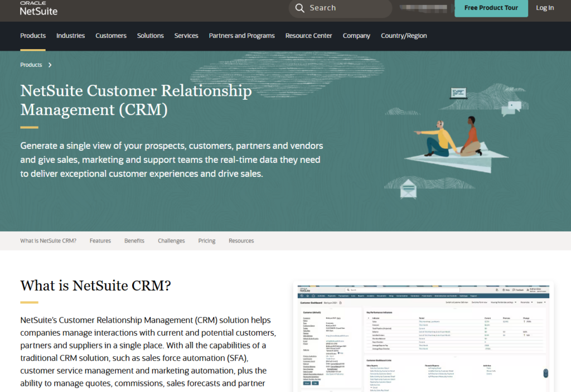
Task: Jump to the Pricing section
Action: 206,241
